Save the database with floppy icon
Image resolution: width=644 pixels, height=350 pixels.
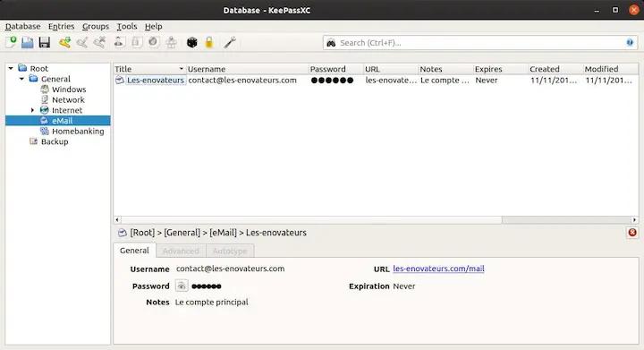[45, 42]
